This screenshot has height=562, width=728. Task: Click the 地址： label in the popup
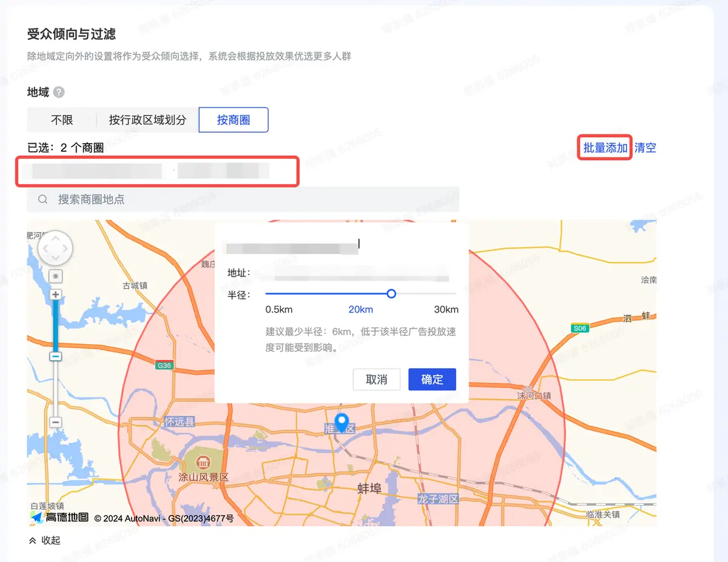[239, 273]
